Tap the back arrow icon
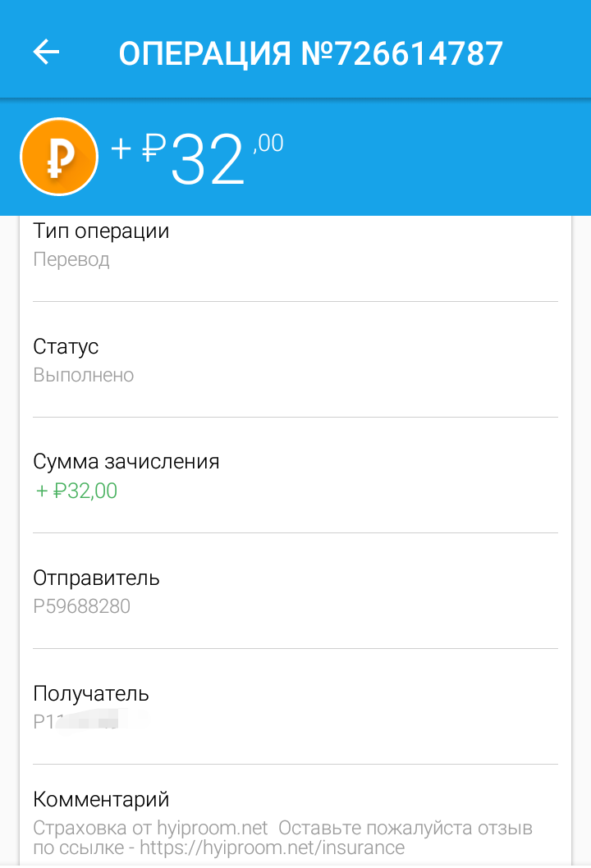The height and width of the screenshot is (868, 591). point(46,52)
